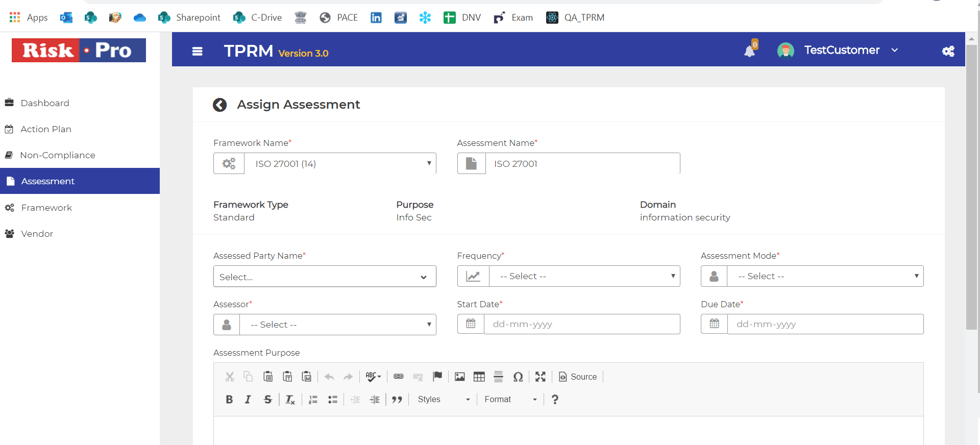Click the Source button in editor
Viewport: 980px width, 445px height.
pos(578,377)
